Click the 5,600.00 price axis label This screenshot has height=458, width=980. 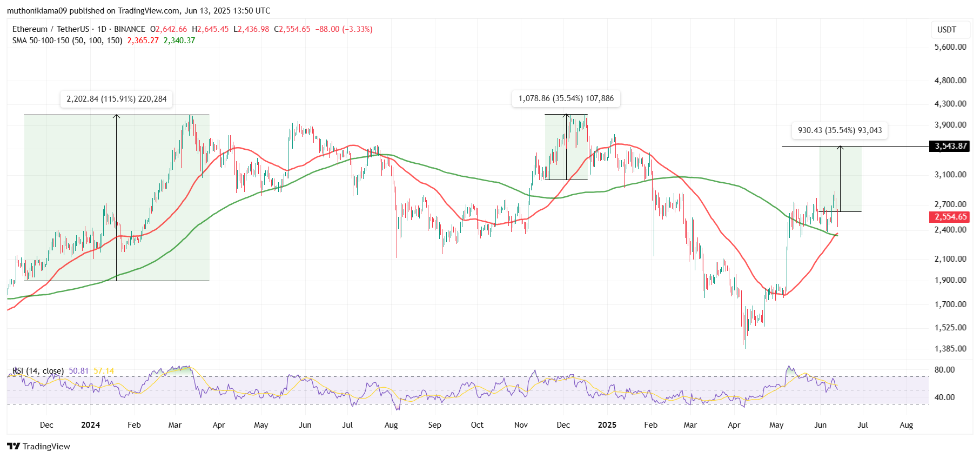click(x=950, y=47)
